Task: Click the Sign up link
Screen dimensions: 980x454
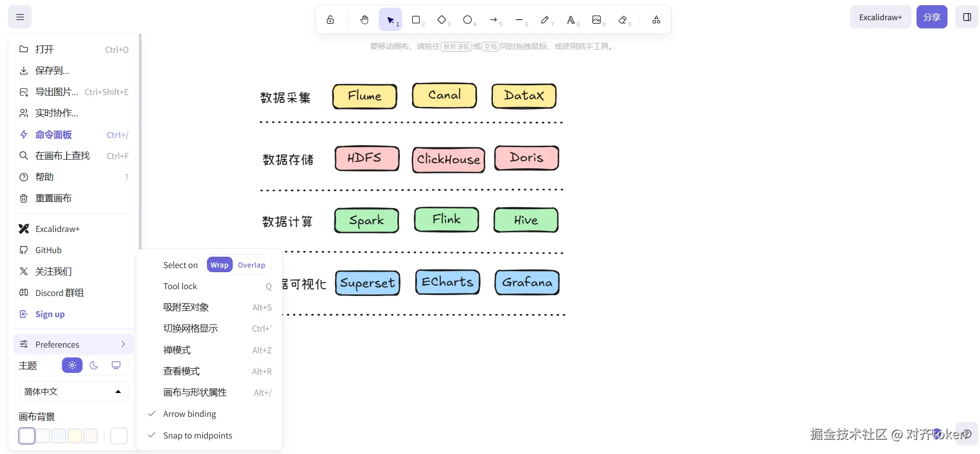Action: pyautogui.click(x=73, y=314)
